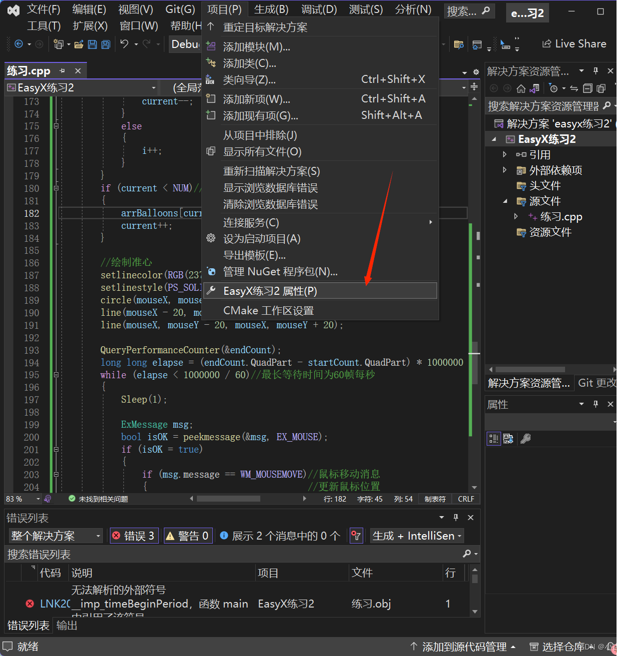Select 管理 NuGet 程序包(N)... menu item
Image resolution: width=644 pixels, height=656 pixels.
(320, 272)
